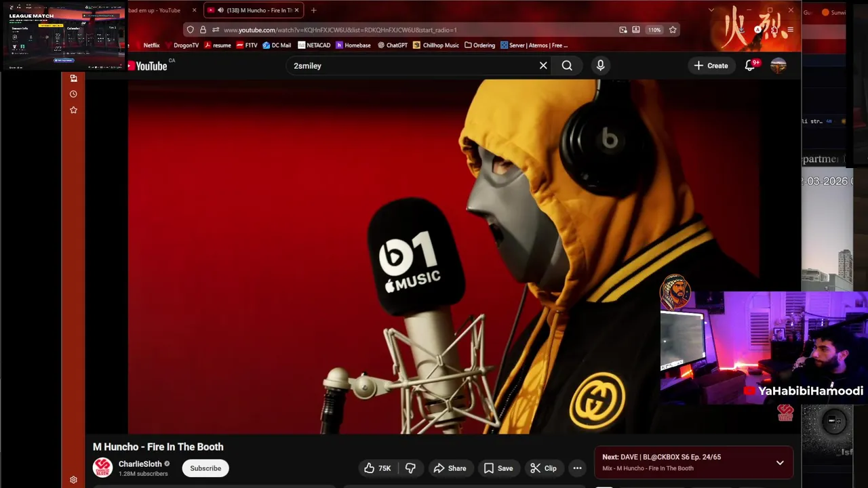Open the DrogonTV bookmark
Screen dimensions: 868x488
(x=182, y=45)
